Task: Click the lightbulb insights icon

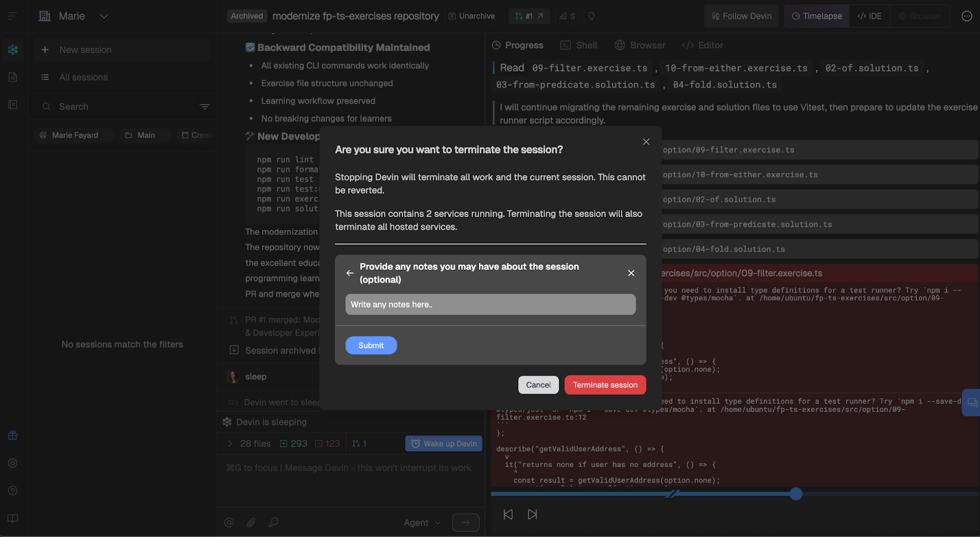Action: point(591,16)
